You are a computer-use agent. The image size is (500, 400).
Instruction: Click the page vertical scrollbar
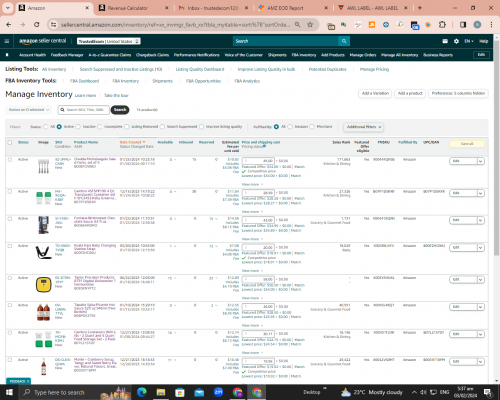tap(497, 147)
